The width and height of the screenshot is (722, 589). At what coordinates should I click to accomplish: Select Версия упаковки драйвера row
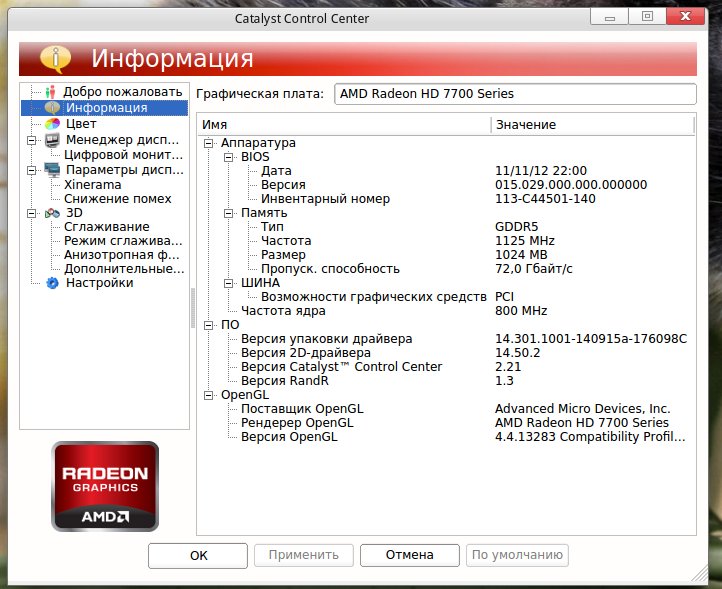pyautogui.click(x=446, y=339)
